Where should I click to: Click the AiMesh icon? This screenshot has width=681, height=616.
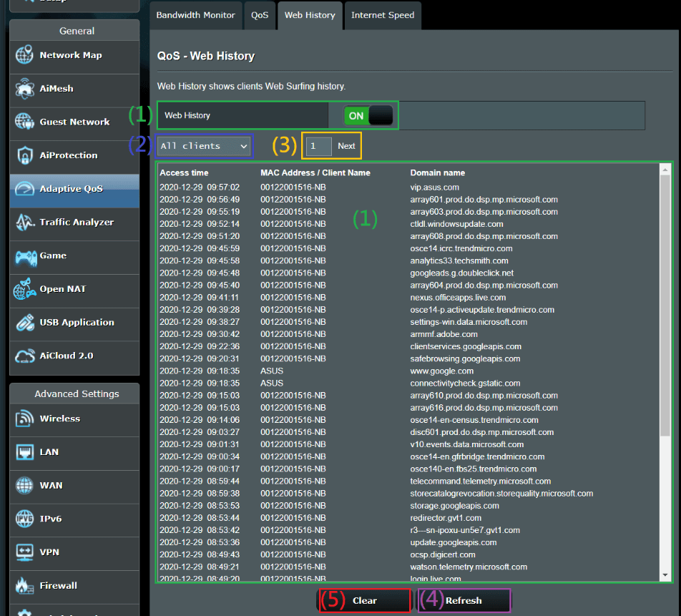click(x=24, y=88)
